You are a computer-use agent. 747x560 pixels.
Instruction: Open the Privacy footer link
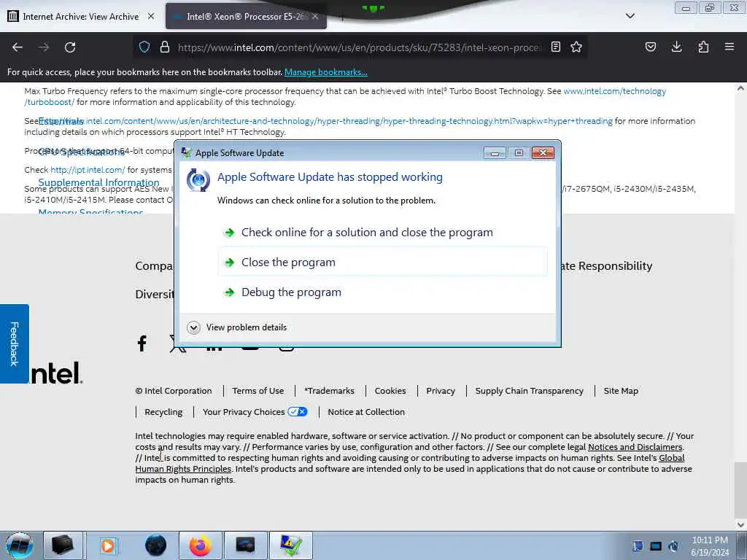(441, 391)
